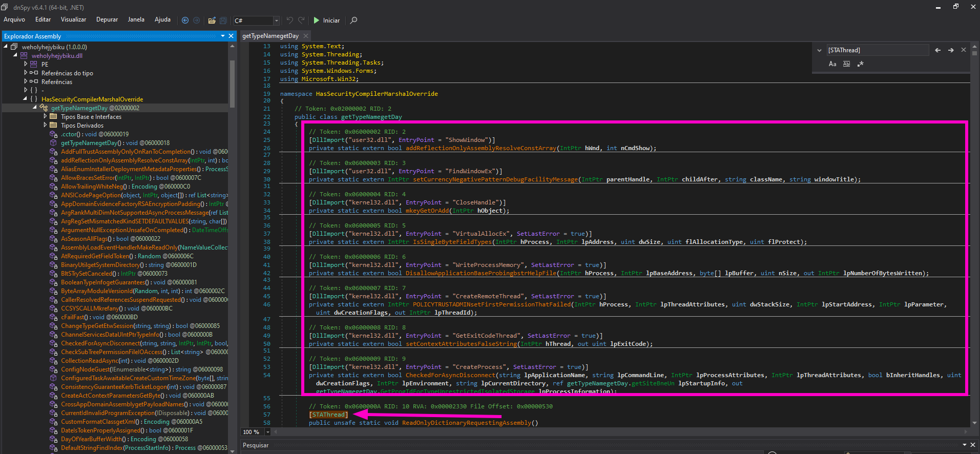
Task: Click setContextAttributesFalseString method name in code
Action: [462, 344]
